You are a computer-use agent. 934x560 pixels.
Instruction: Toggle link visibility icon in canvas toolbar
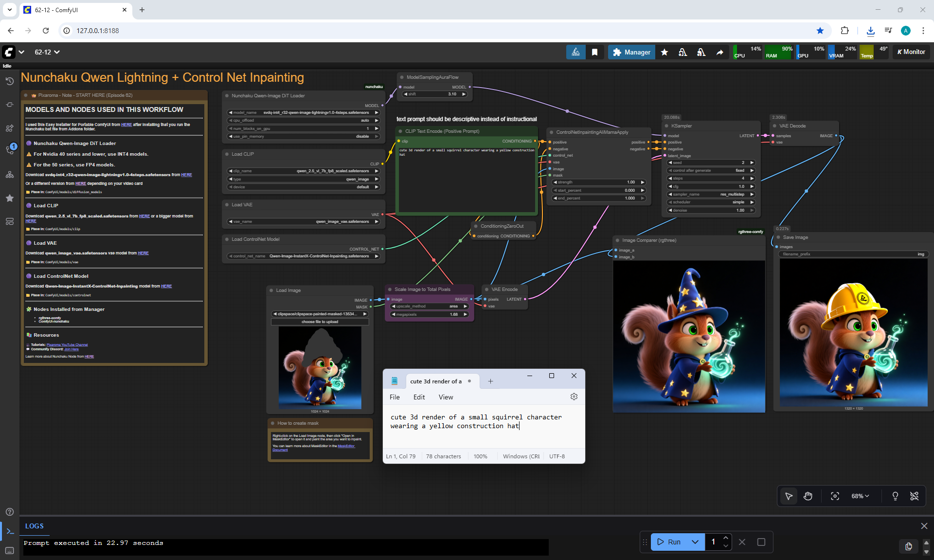tap(914, 496)
